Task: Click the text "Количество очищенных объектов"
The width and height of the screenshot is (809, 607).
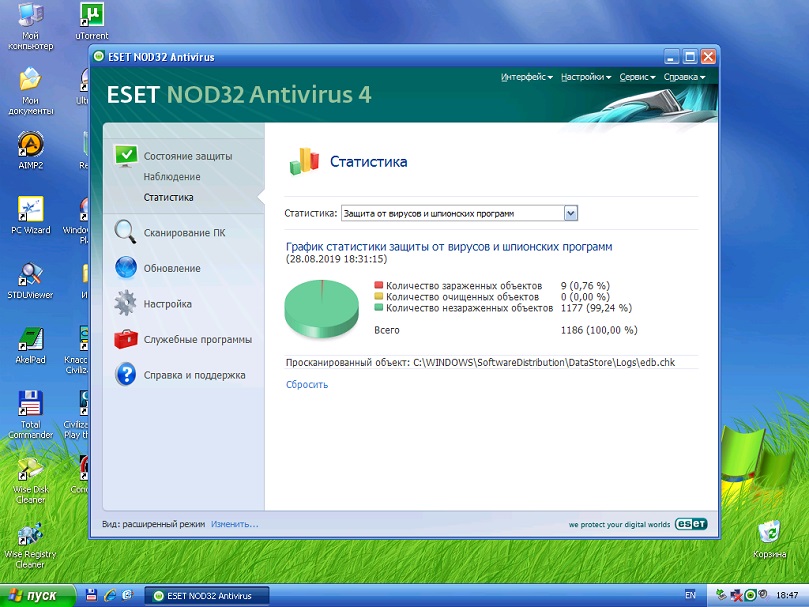Action: [462, 297]
